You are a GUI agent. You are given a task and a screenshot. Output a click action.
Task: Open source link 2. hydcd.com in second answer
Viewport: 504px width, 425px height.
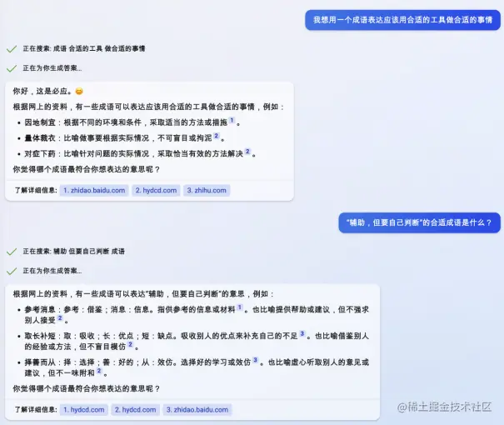tap(135, 410)
